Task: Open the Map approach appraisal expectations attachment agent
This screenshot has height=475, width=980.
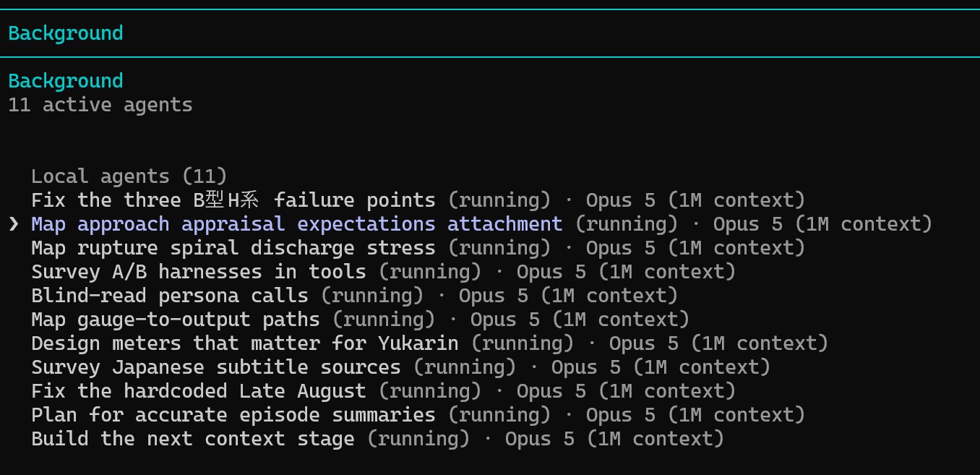Action: pos(481,224)
